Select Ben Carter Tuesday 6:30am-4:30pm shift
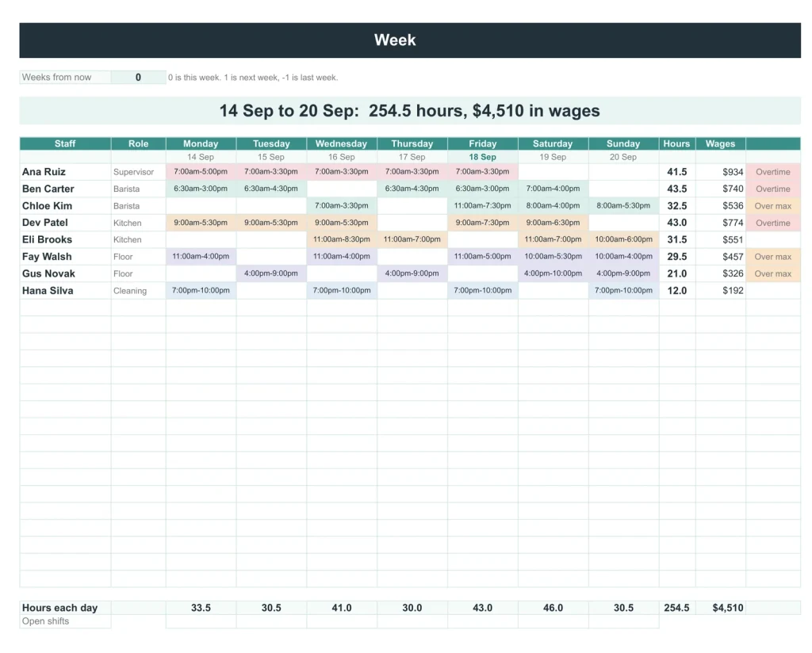This screenshot has width=812, height=653. [271, 189]
